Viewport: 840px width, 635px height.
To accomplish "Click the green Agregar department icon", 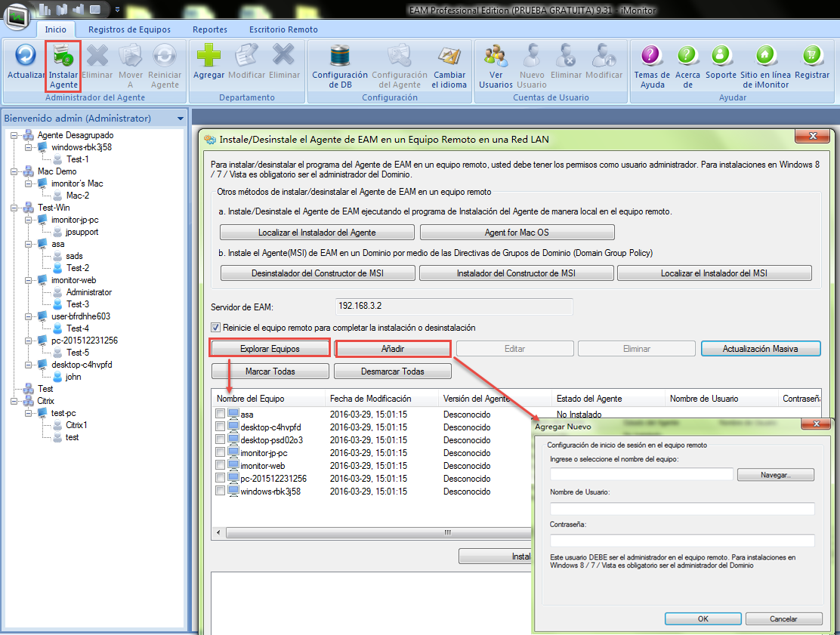I will pos(208,57).
